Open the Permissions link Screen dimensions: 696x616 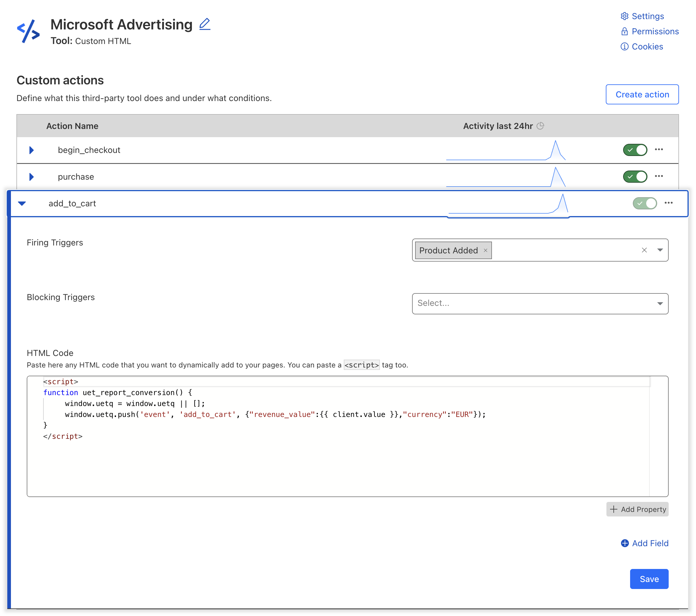click(x=650, y=31)
